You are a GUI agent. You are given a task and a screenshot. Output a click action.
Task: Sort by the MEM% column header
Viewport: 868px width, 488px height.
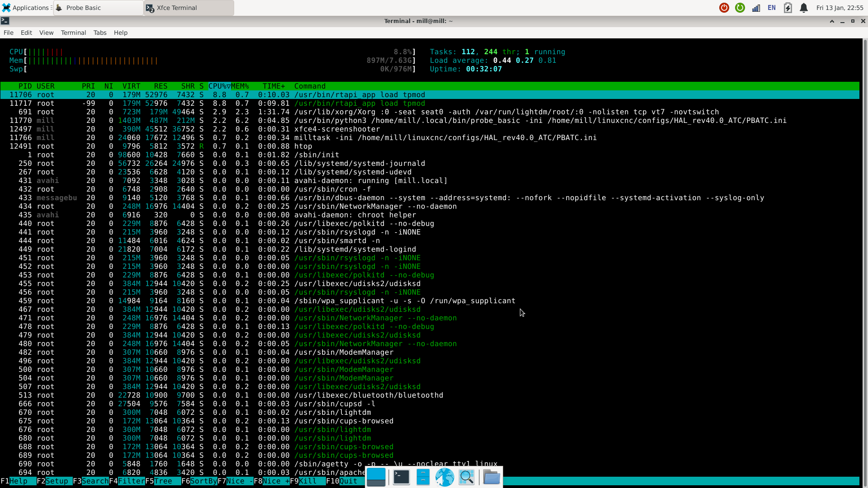[x=240, y=86]
